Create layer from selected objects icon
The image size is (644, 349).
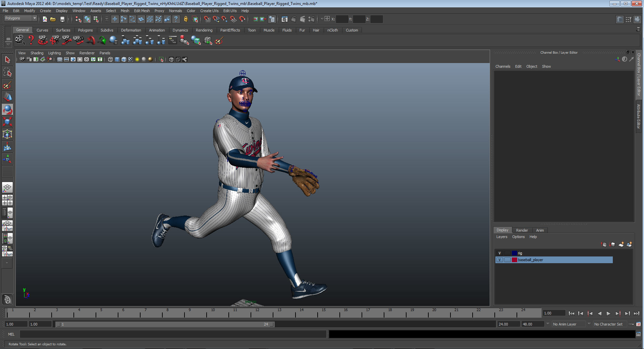coord(629,244)
